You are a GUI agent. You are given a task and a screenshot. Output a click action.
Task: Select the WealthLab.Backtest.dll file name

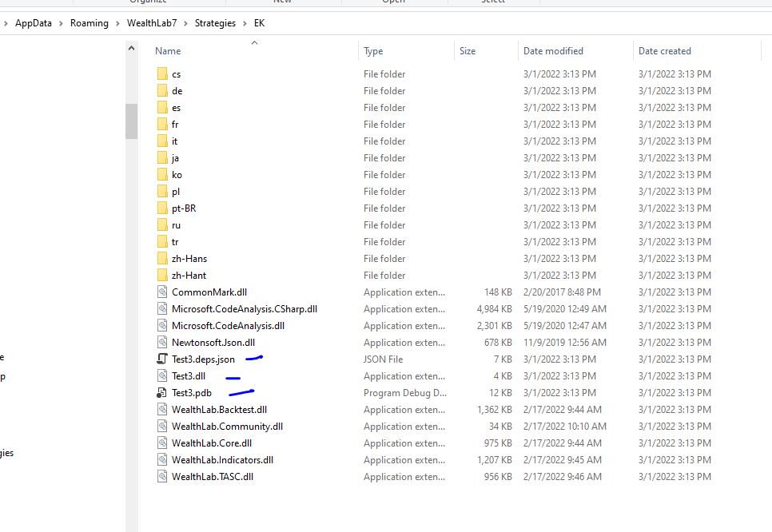click(x=219, y=410)
